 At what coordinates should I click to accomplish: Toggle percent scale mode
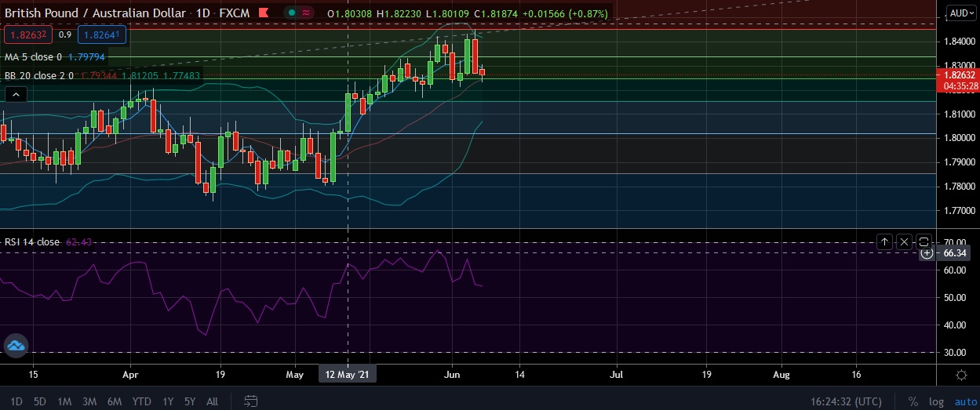(x=913, y=401)
